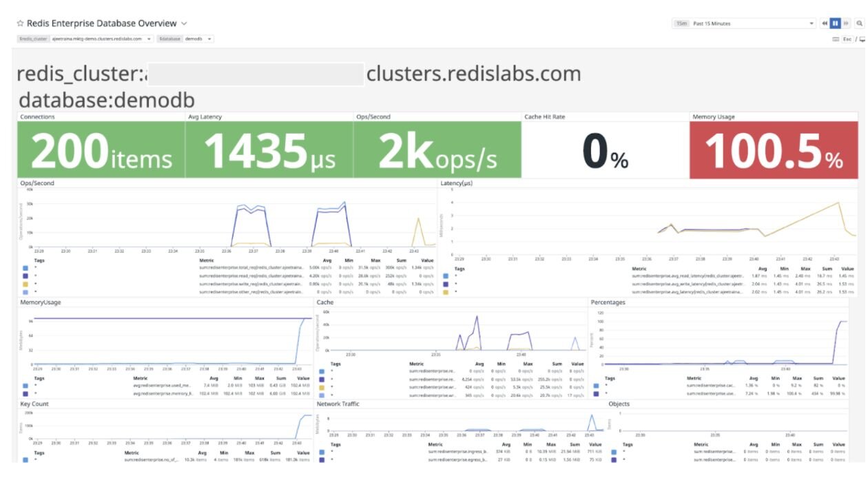Toggle first blue series in Latency legend
Screen dimensions: 868x500
coord(446,275)
